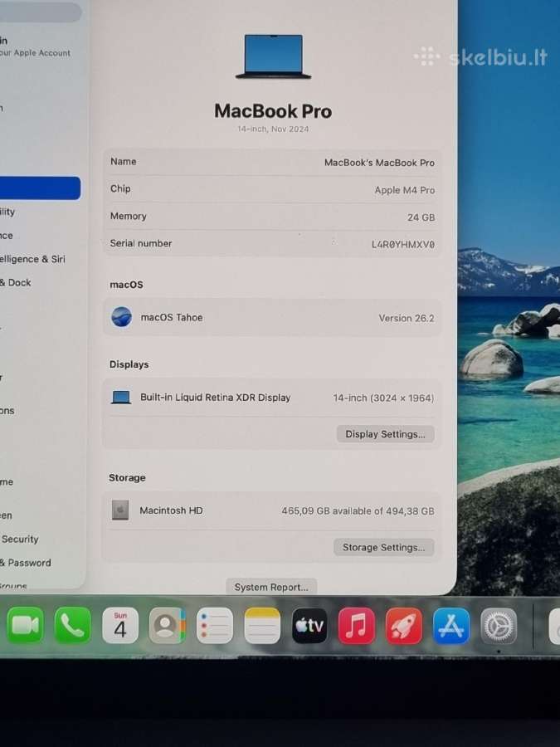The height and width of the screenshot is (747, 560).
Task: Open the Notes app in Dock
Action: pyautogui.click(x=262, y=626)
